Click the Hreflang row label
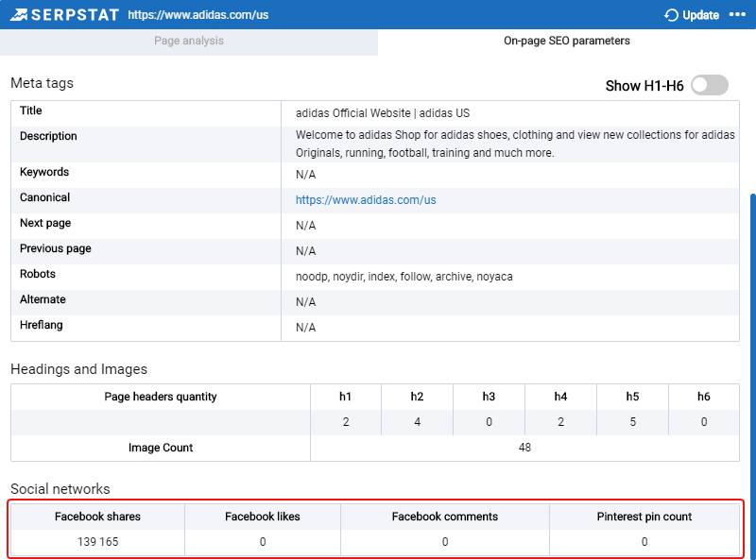The width and height of the screenshot is (756, 560). (x=42, y=325)
